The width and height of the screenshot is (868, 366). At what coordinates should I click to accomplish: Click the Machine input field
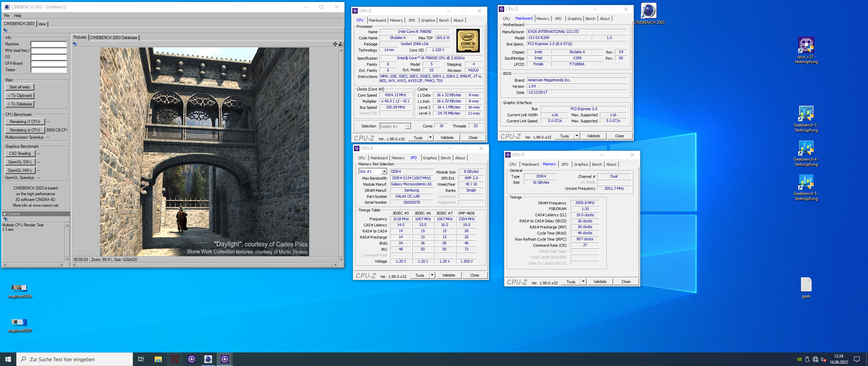[49, 44]
